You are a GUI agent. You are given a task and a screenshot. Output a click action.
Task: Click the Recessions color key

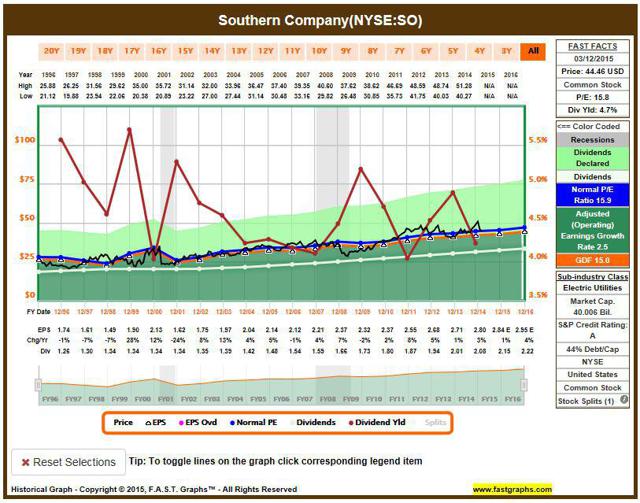(592, 140)
